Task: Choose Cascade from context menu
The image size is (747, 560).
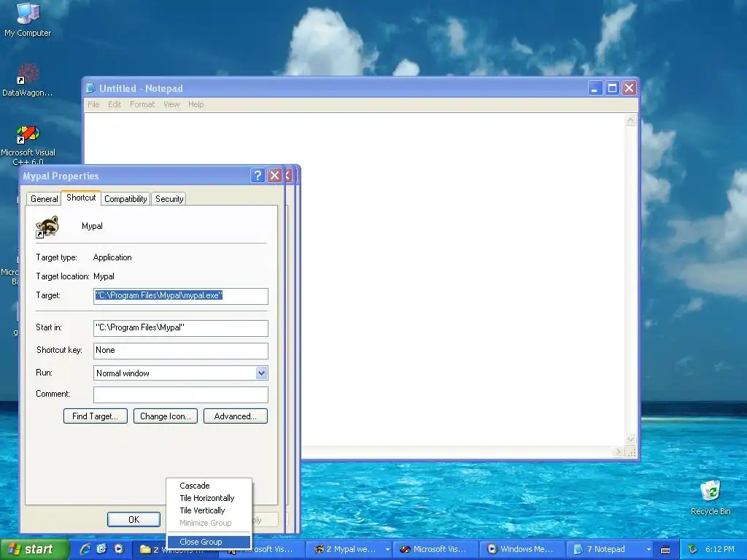Action: pyautogui.click(x=209, y=486)
